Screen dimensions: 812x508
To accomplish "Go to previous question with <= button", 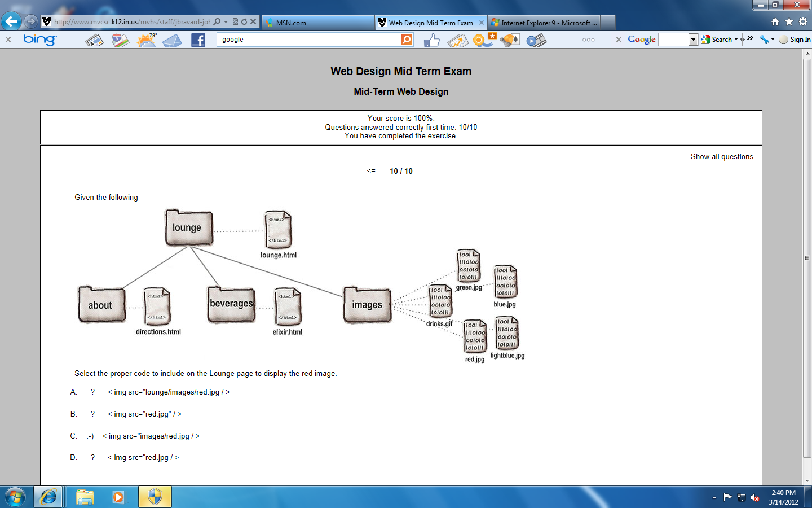I will pyautogui.click(x=371, y=171).
